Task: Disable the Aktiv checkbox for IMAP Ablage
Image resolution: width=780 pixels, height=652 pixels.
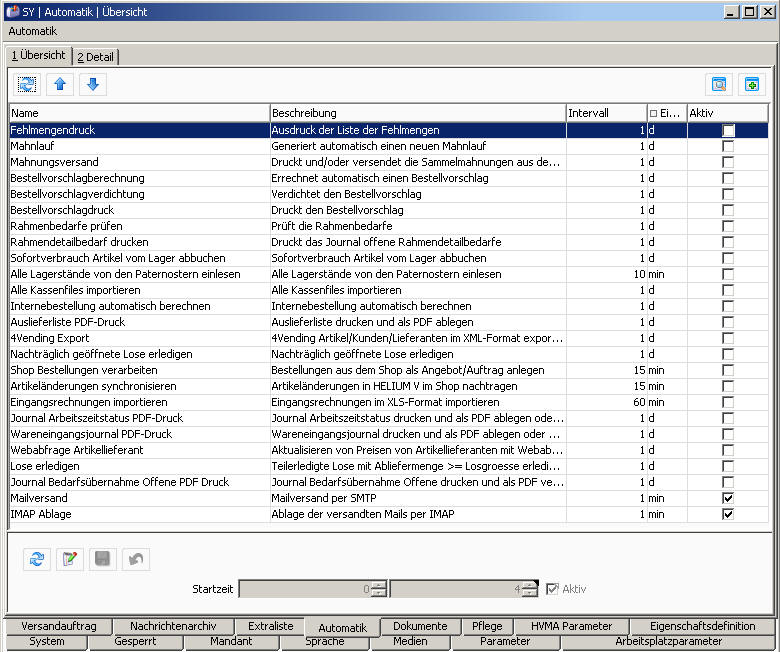Action: (x=728, y=514)
